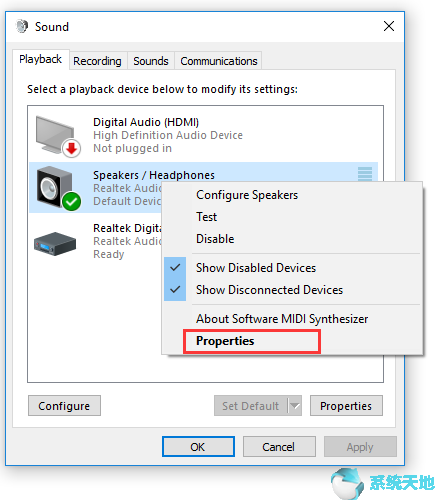Image resolution: width=436 pixels, height=500 pixels.
Task: Click the Cancel button
Action: click(279, 447)
